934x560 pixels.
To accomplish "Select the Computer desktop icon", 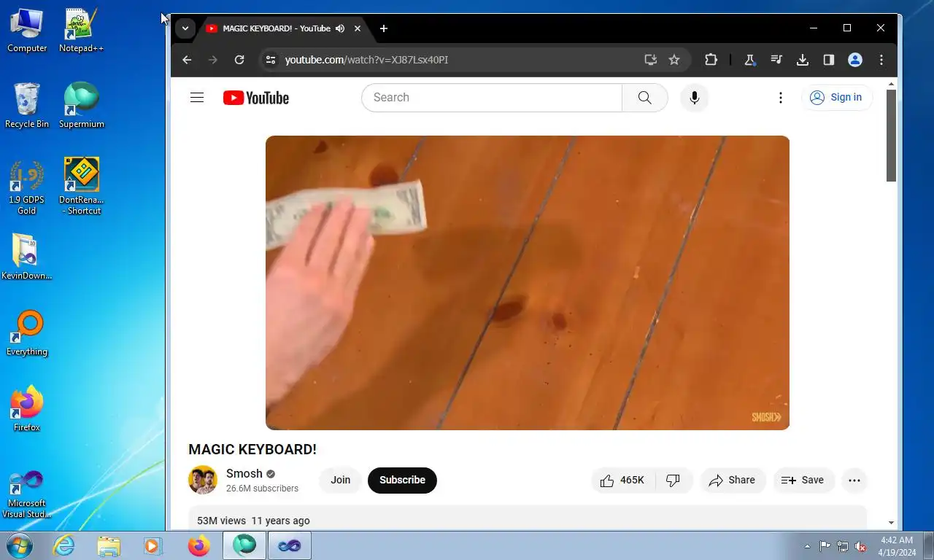I will pos(27,31).
